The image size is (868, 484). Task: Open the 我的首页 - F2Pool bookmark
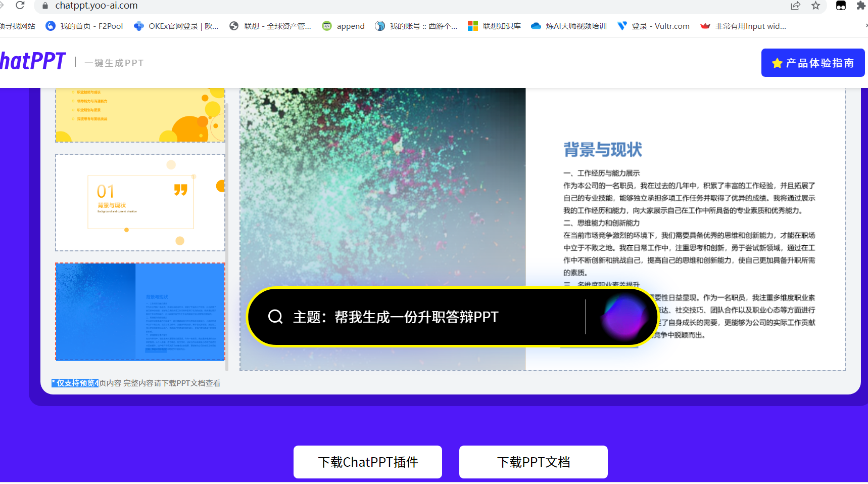[x=84, y=26]
